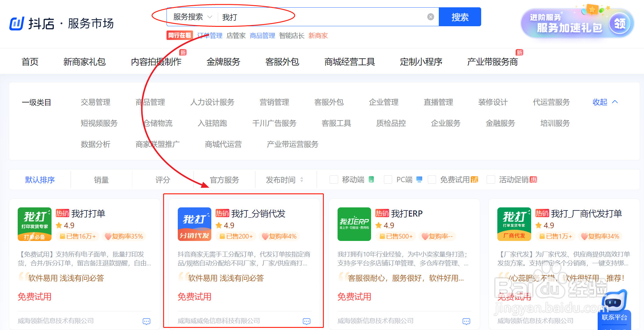The image size is (644, 330).
Task: Click chat icon on 我打打单 card
Action: coord(147,321)
